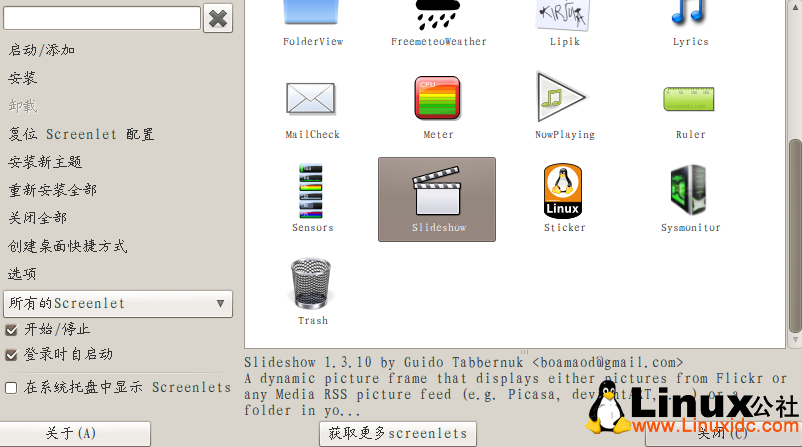Click the vertical scrollbar of screenlet list
This screenshot has width=802, height=447.
794,238
